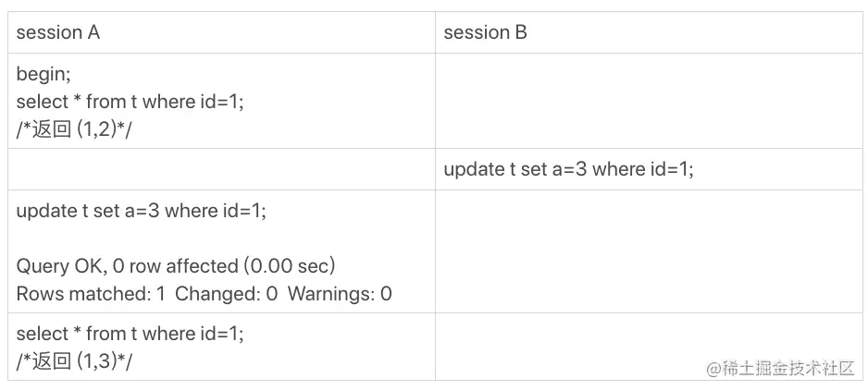Click the @ symbol in the watermark
Screen dimensions: 868x391
coord(713,369)
